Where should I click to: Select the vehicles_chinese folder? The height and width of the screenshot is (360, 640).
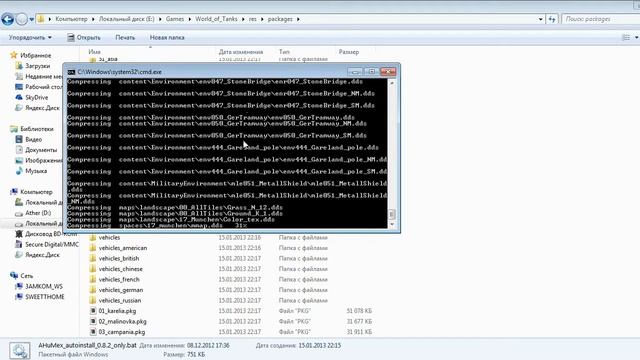[x=121, y=269]
